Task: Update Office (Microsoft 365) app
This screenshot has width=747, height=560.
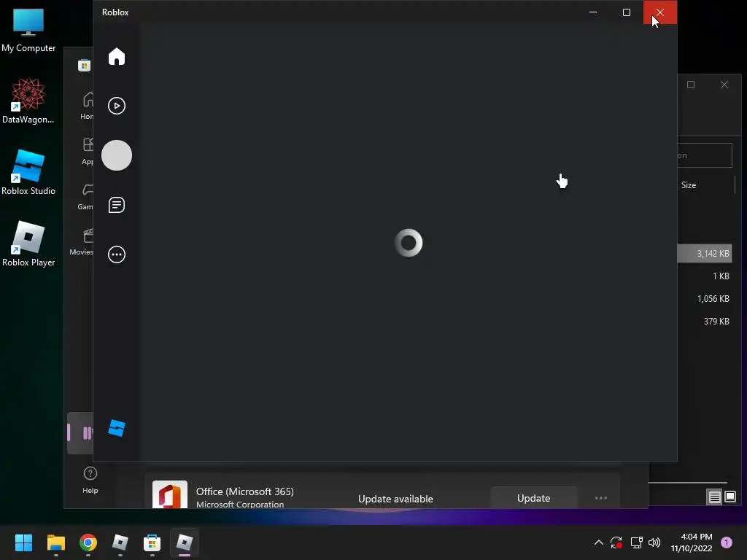Action: tap(533, 497)
